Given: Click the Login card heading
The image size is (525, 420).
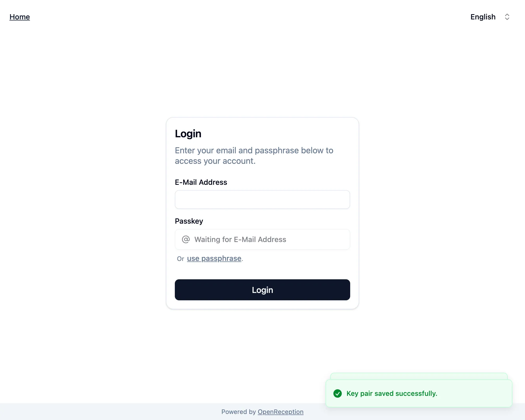Looking at the screenshot, I should [188, 134].
